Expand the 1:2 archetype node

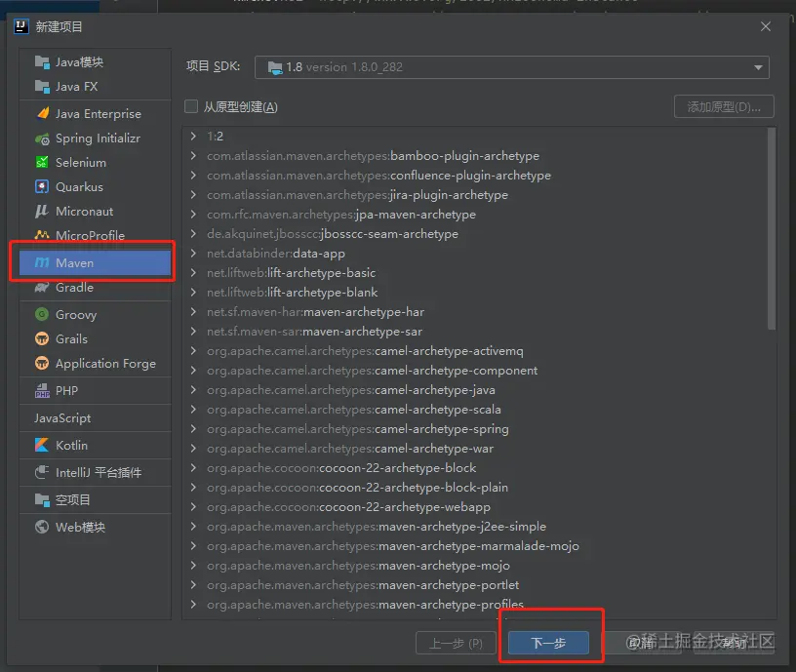coord(193,136)
